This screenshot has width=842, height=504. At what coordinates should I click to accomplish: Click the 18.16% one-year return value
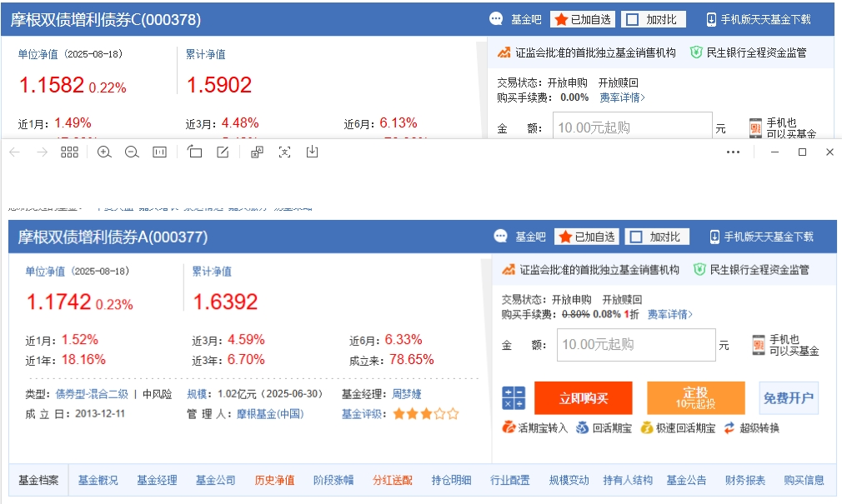click(x=83, y=360)
